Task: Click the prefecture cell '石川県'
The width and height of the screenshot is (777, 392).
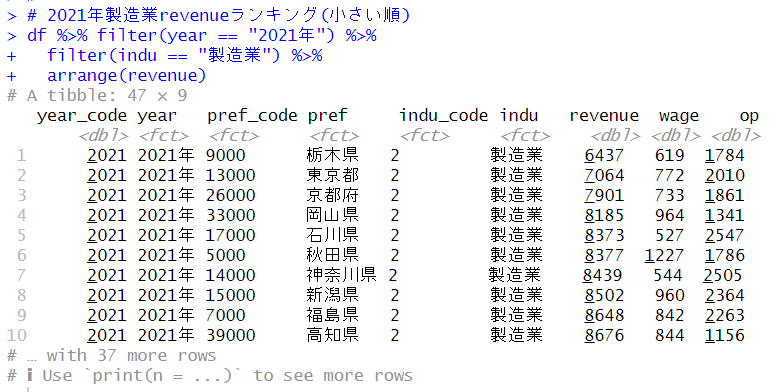Action: (333, 235)
